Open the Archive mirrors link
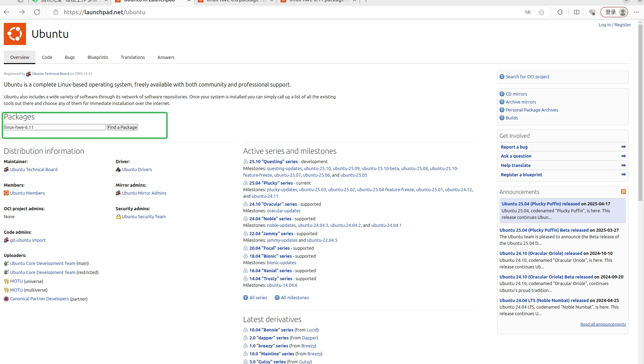Viewport: 644px width, 364px height. point(521,102)
